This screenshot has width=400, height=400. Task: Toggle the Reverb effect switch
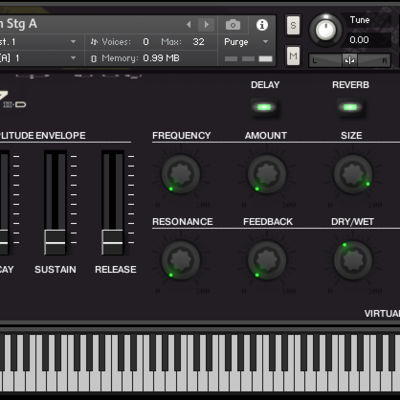pos(350,107)
